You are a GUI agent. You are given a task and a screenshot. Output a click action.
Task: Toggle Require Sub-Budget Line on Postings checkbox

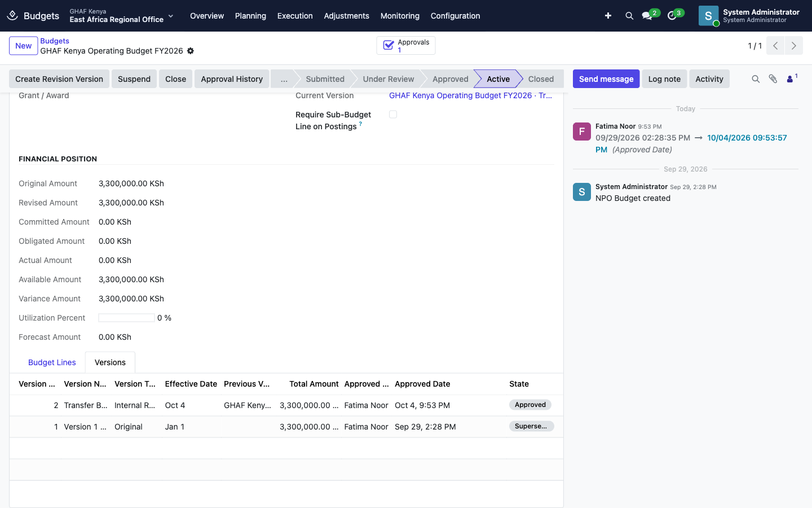point(393,115)
